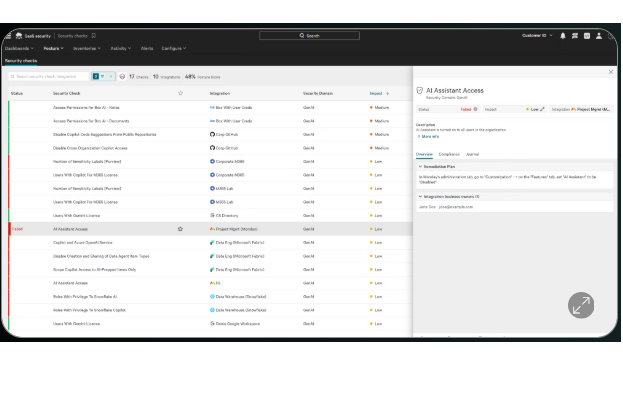Collapse Integration business owners section
623x400 pixels.
419,197
